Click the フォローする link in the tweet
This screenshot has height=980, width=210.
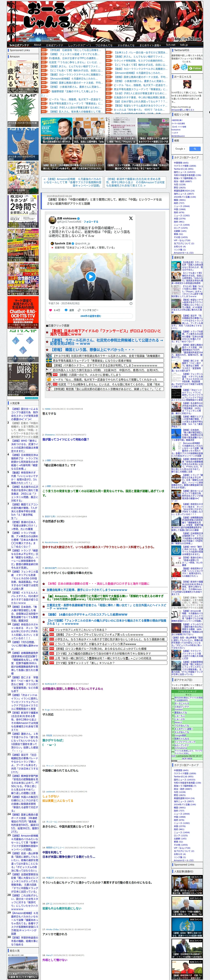pyautogui.click(x=91, y=221)
